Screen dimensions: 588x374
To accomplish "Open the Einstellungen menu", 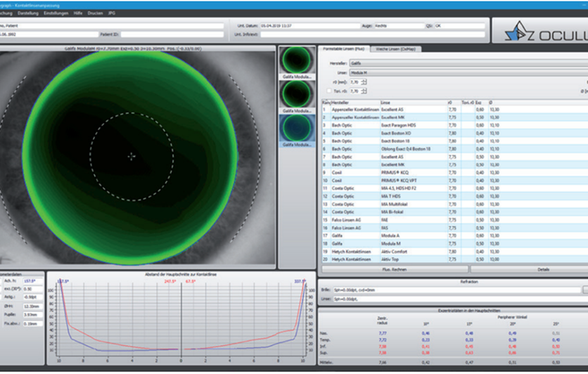I will coord(56,13).
